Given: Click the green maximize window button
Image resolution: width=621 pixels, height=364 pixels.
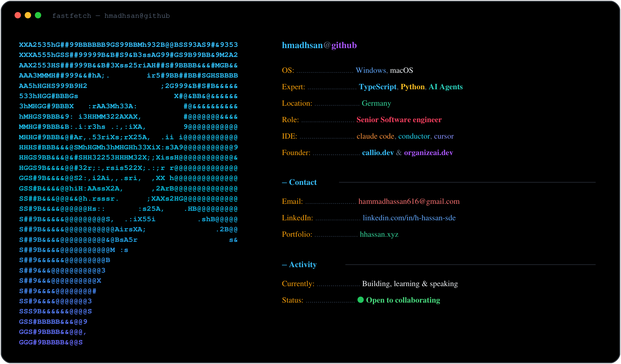Looking at the screenshot, I should click(38, 15).
